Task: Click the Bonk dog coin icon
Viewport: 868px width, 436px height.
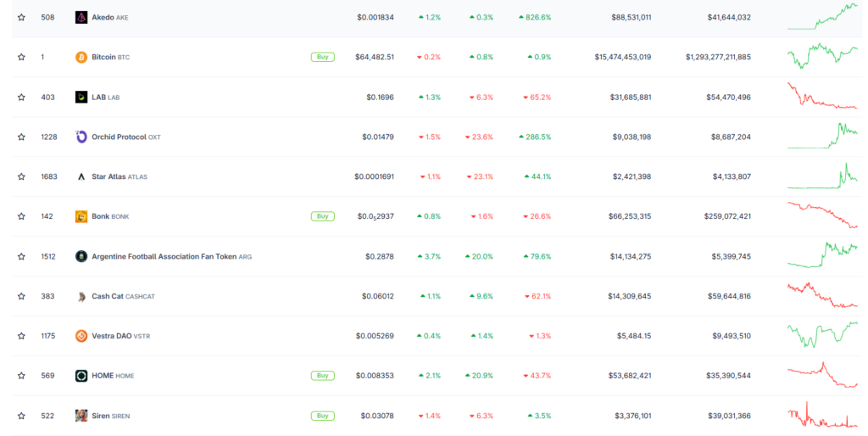Action: tap(81, 216)
